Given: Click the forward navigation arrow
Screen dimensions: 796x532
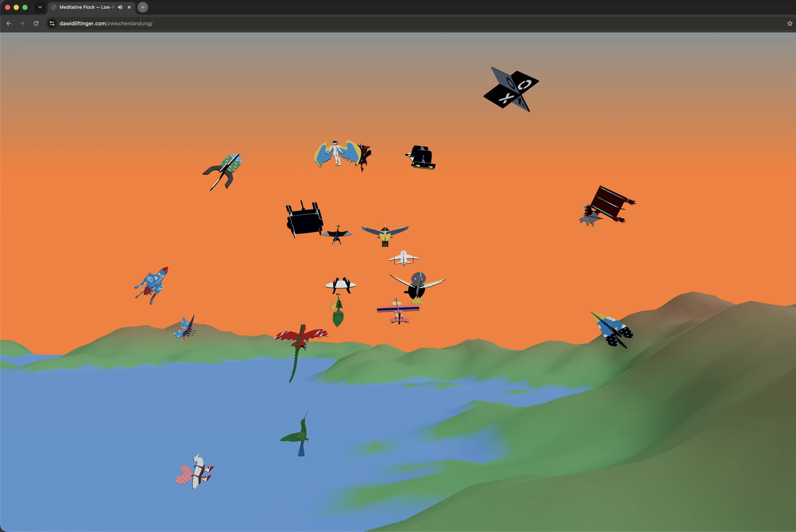Looking at the screenshot, I should tap(22, 23).
